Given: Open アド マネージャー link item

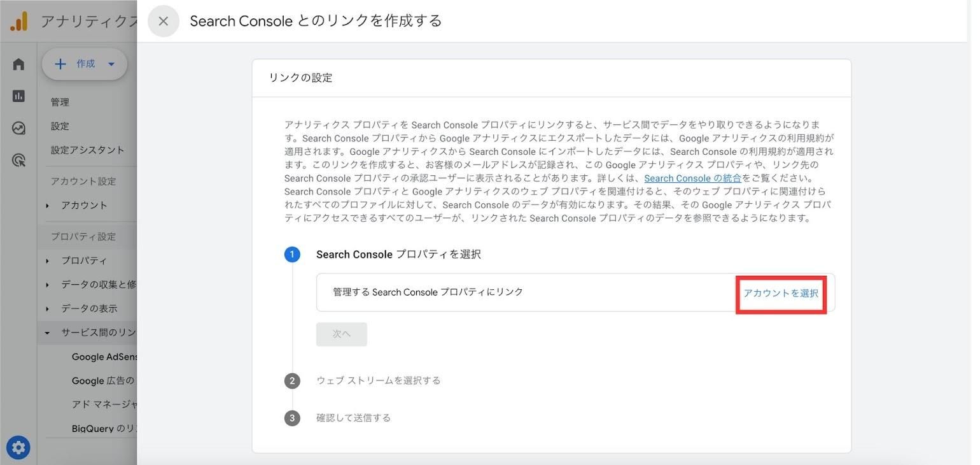Looking at the screenshot, I should [104, 404].
